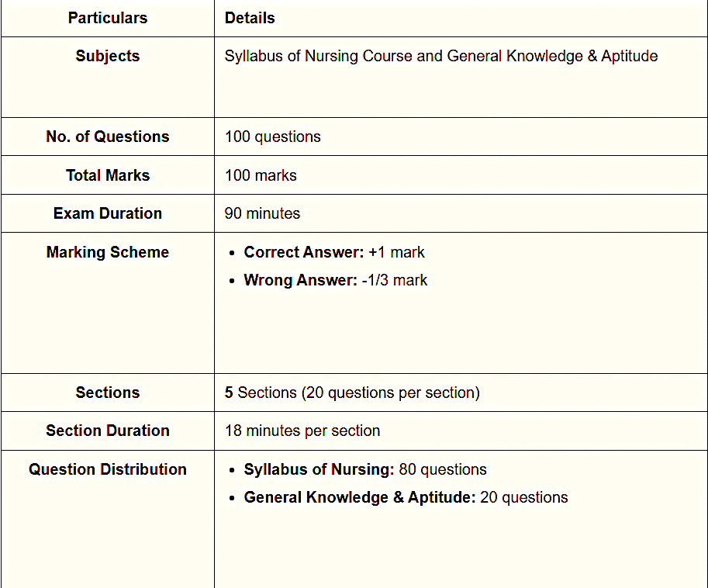This screenshot has height=588, width=708.
Task: Select the Section Duration label
Action: pos(107,431)
